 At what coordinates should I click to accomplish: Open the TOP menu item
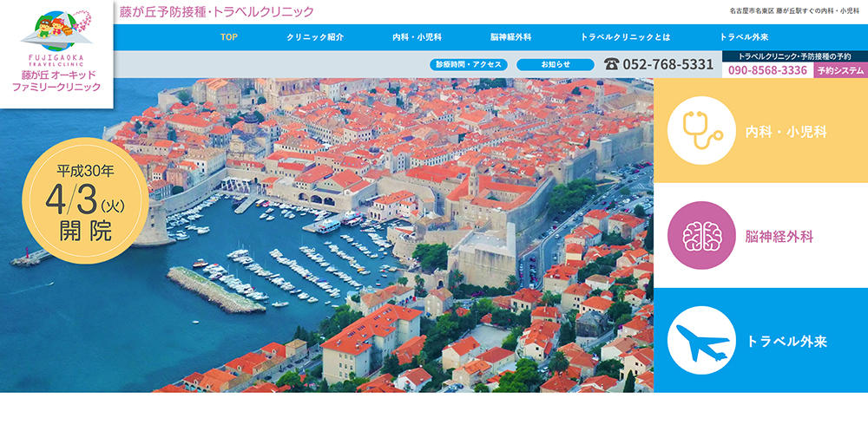228,37
